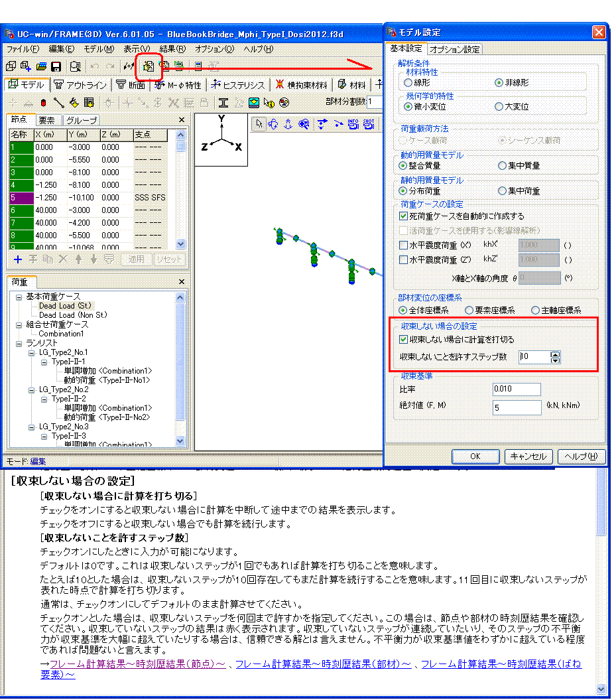Toggle 水平震度荷重 (X') checkbox

point(403,245)
